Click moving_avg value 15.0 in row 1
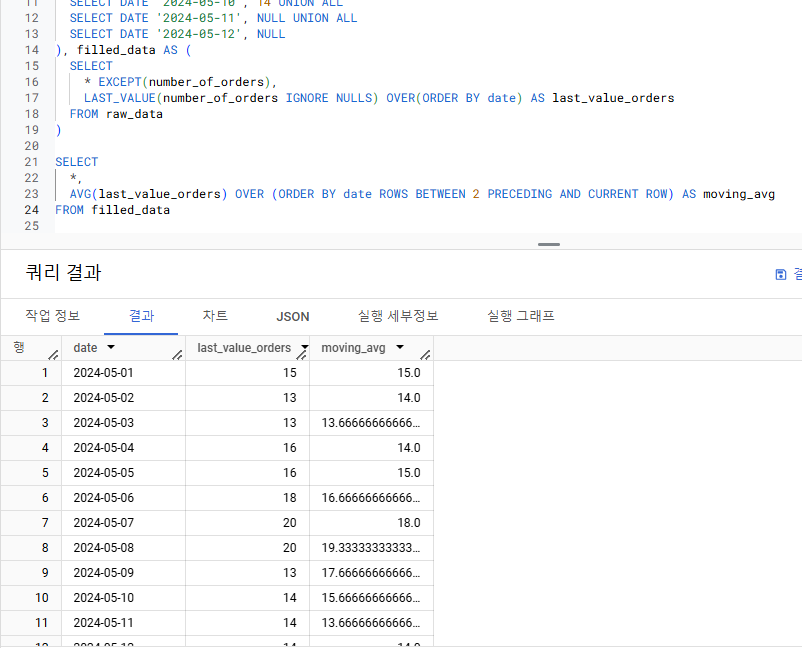Viewport: 802px width, 648px height. coord(409,373)
